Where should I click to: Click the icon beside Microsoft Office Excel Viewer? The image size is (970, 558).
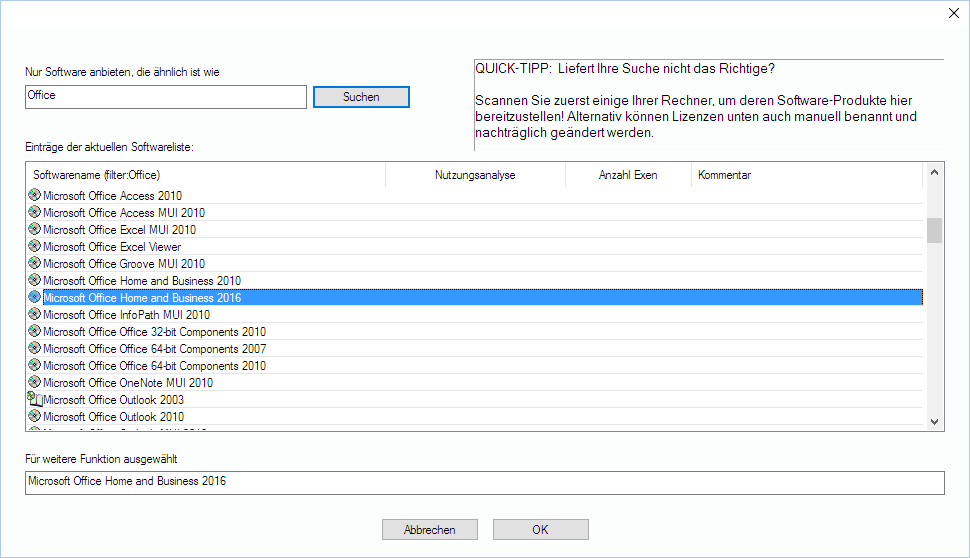point(35,246)
